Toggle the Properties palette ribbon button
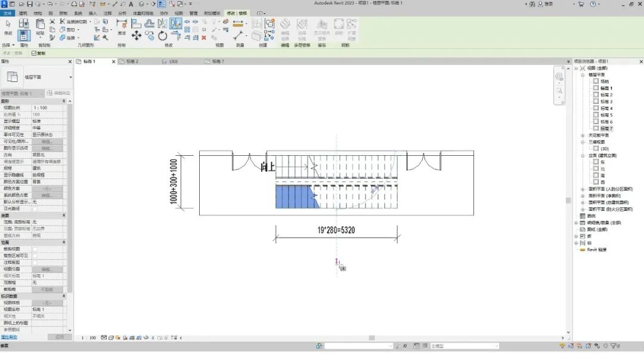The width and height of the screenshot is (644, 363). pos(24,36)
